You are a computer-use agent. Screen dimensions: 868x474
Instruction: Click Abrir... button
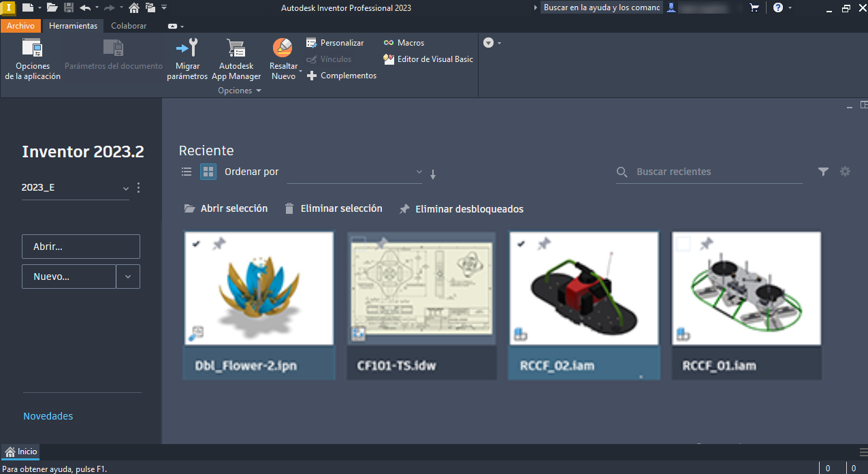point(81,247)
